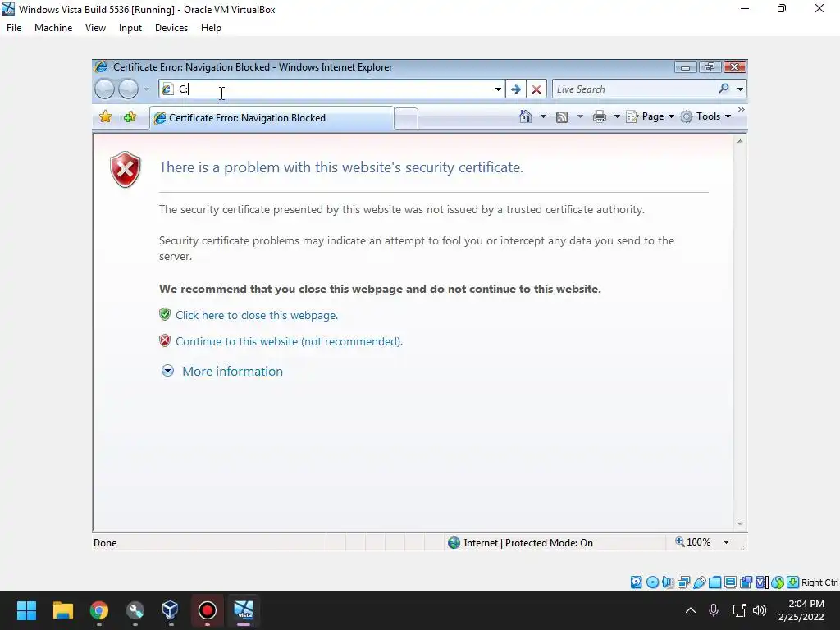840x630 pixels.
Task: Click the taskbar microphone icon
Action: pyautogui.click(x=714, y=610)
